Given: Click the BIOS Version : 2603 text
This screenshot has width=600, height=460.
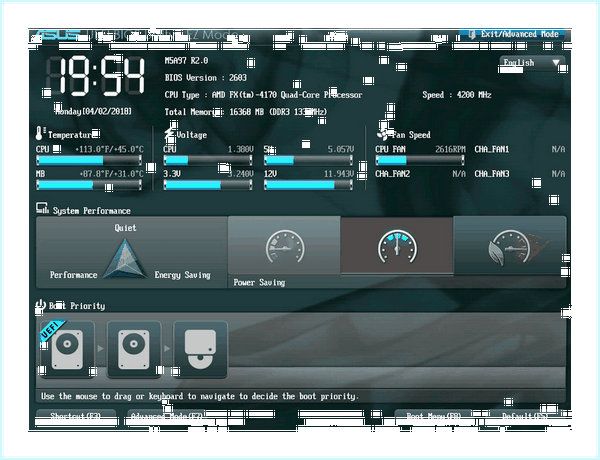Looking at the screenshot, I should tap(205, 78).
